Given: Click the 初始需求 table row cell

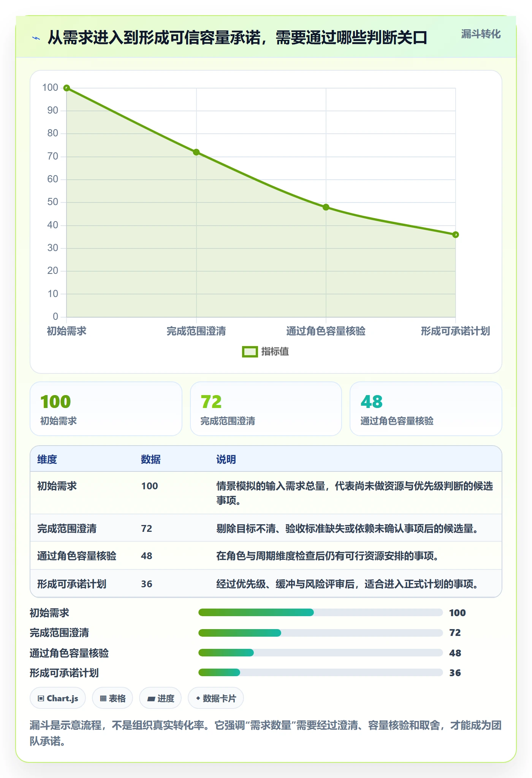Looking at the screenshot, I should pyautogui.click(x=57, y=486).
